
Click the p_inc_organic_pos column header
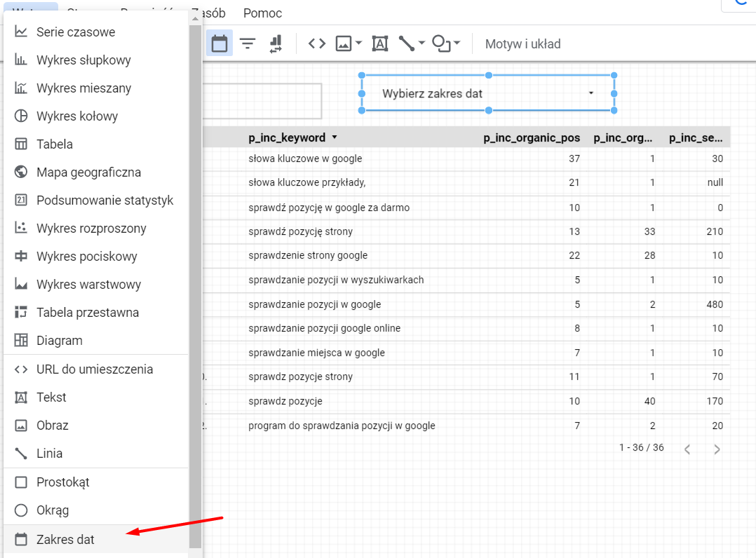(x=532, y=138)
